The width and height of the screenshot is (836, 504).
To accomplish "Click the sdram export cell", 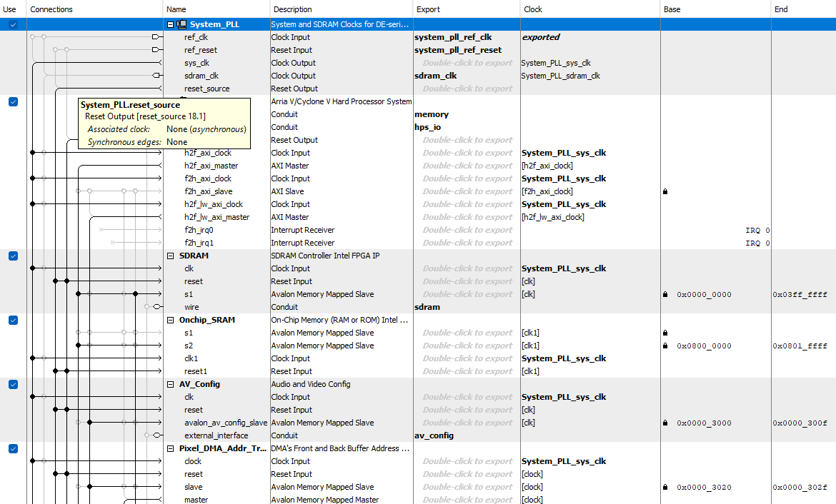I will tap(427, 307).
